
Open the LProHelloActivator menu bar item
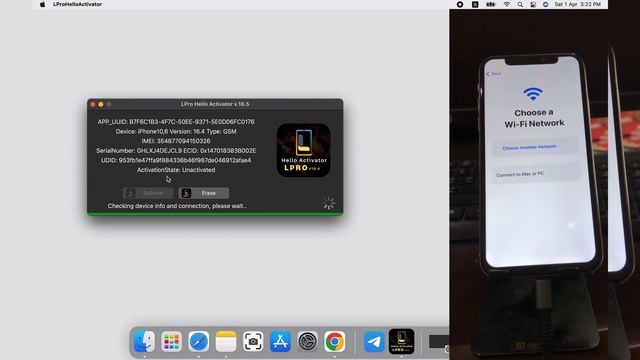pyautogui.click(x=78, y=4)
